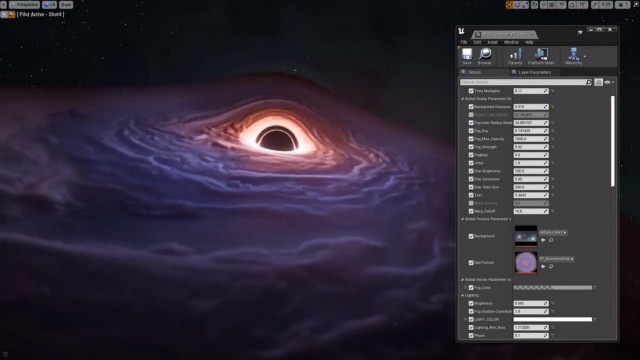Browse to the GasTexture asset
Viewport: 640px width, 360px height.
[551, 267]
